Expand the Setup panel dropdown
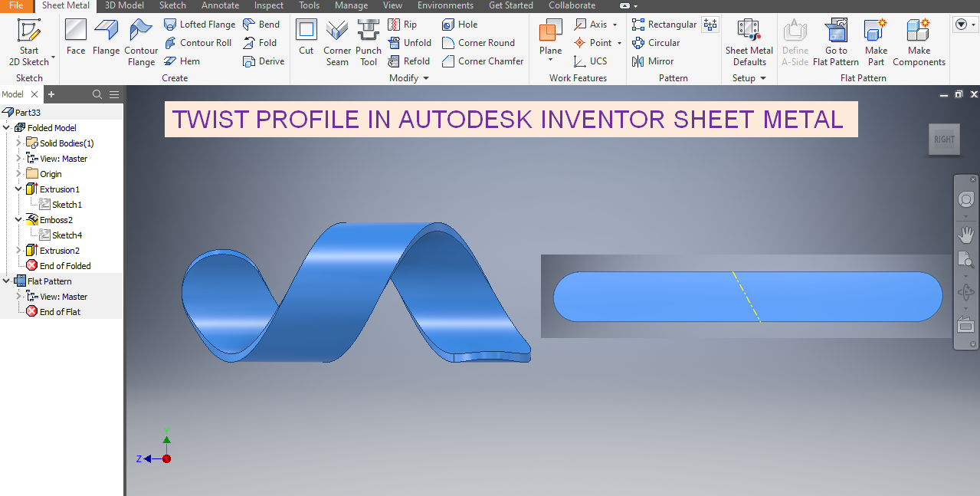 763,78
